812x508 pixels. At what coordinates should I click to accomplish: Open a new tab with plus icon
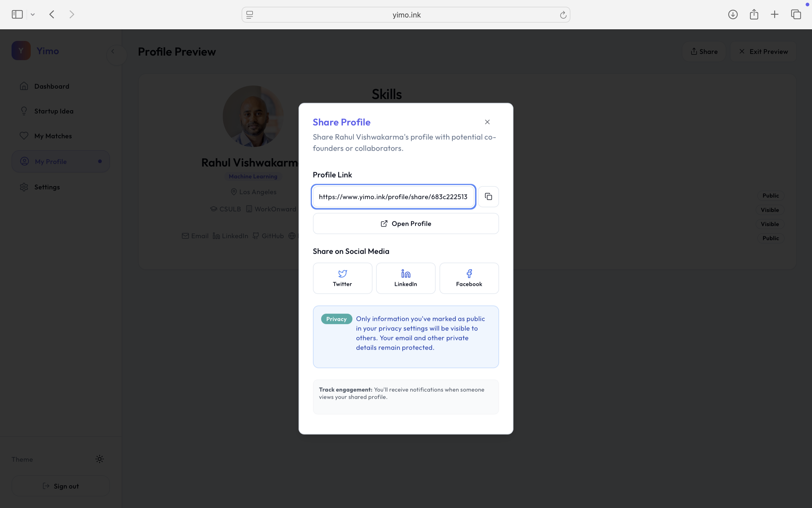[775, 14]
